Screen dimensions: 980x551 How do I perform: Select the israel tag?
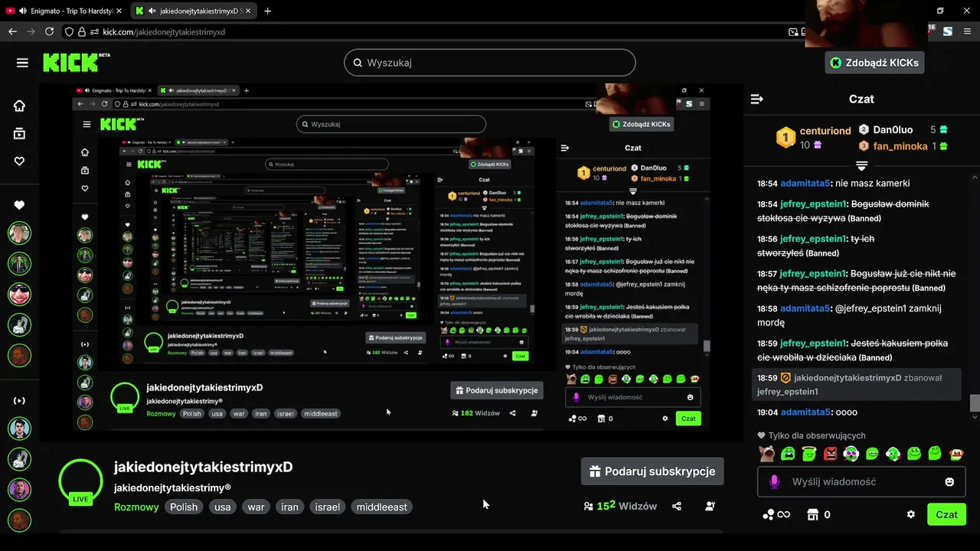[328, 507]
